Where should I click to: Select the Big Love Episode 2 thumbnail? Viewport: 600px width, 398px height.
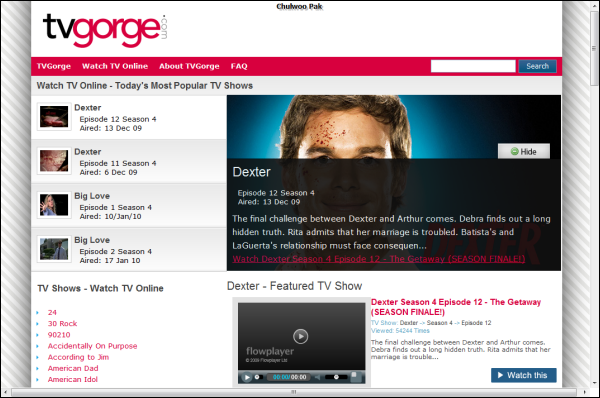[x=54, y=249]
